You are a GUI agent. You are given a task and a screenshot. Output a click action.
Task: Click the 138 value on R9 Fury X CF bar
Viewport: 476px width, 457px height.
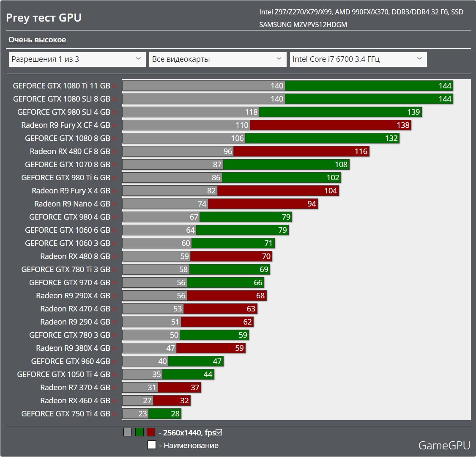pos(403,125)
